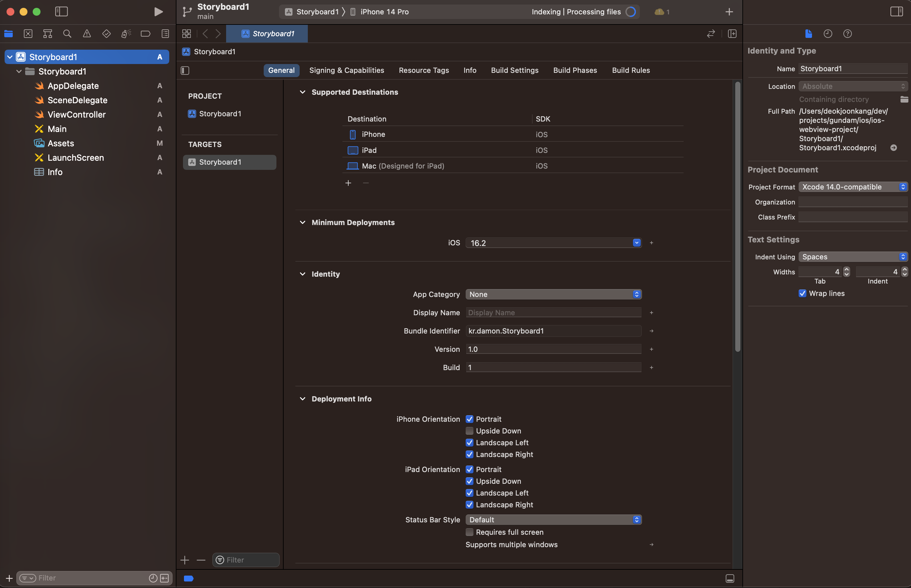Viewport: 911px width, 588px height.
Task: Open the Find navigator magnifier icon
Action: click(67, 34)
